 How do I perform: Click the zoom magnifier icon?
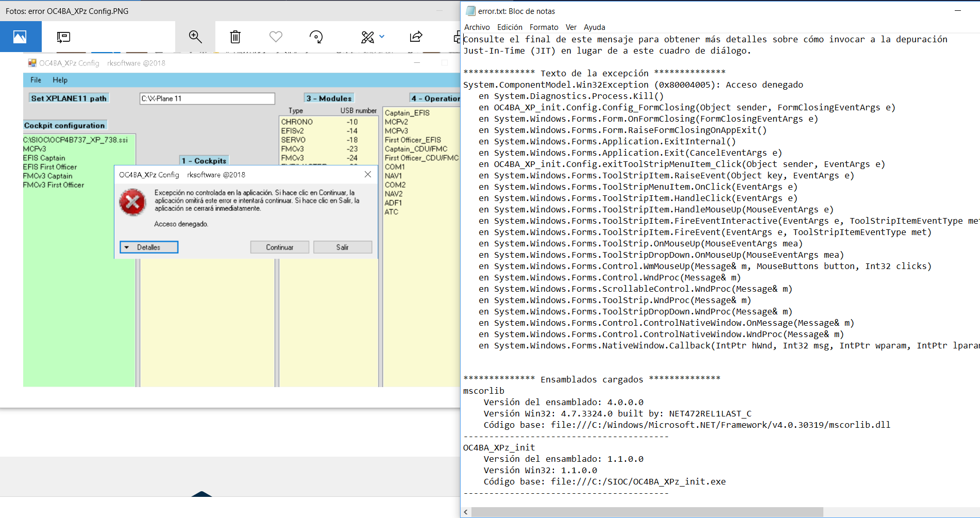(x=195, y=37)
